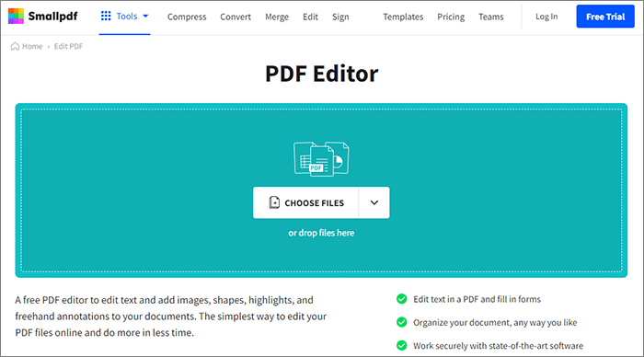Click the Smallpdf wordmark text
Viewport: 644px width, 357px height.
tap(53, 16)
